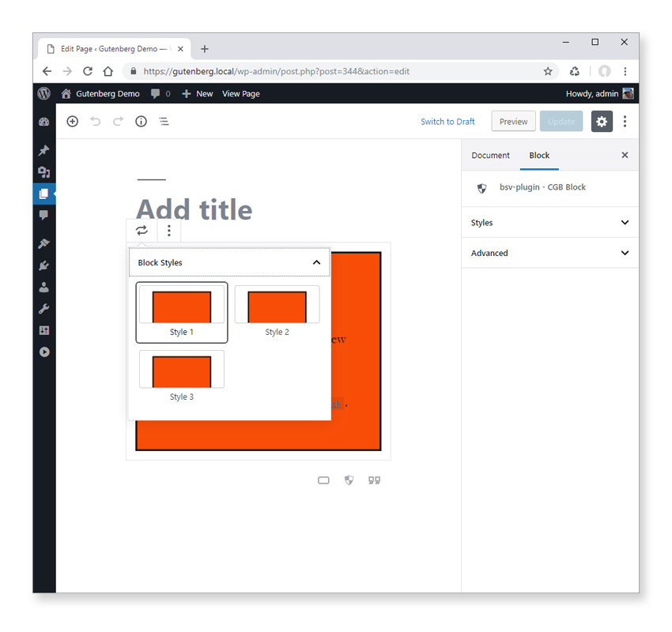The height and width of the screenshot is (632, 672).
Task: Select the Style 1 block style
Action: (x=182, y=313)
